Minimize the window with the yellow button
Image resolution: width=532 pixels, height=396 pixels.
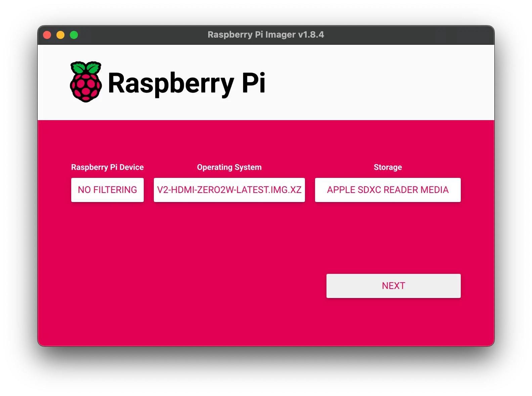[x=60, y=35]
